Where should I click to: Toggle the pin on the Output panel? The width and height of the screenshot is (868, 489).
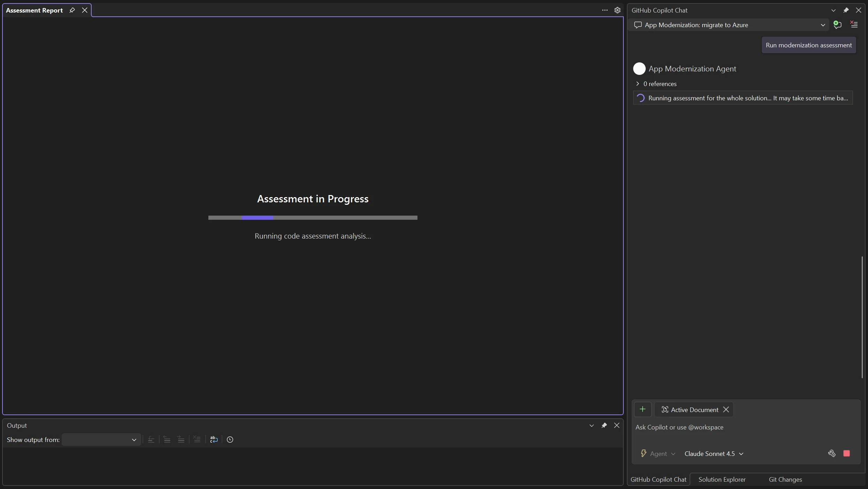(x=605, y=425)
